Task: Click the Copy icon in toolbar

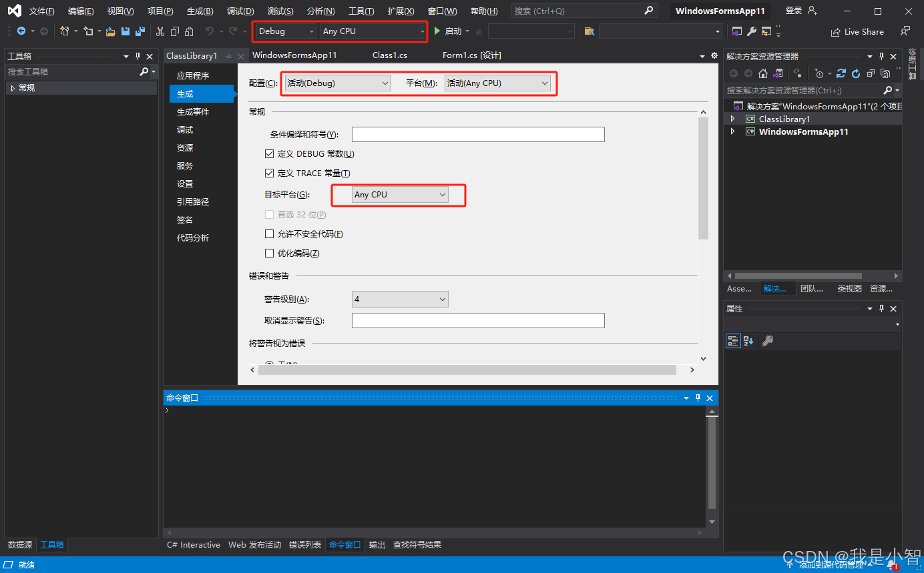Action: click(175, 31)
